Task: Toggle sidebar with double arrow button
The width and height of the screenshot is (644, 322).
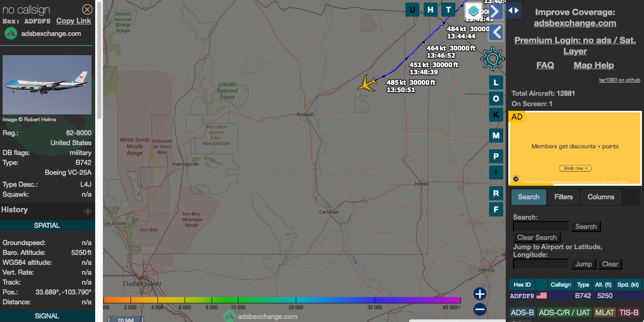Action: 514,10
